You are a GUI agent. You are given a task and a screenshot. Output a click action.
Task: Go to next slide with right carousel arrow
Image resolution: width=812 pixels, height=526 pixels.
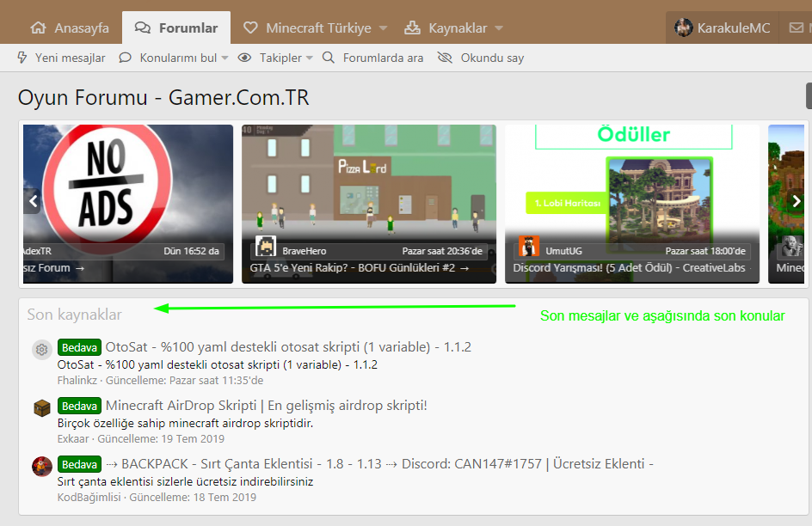pos(796,200)
